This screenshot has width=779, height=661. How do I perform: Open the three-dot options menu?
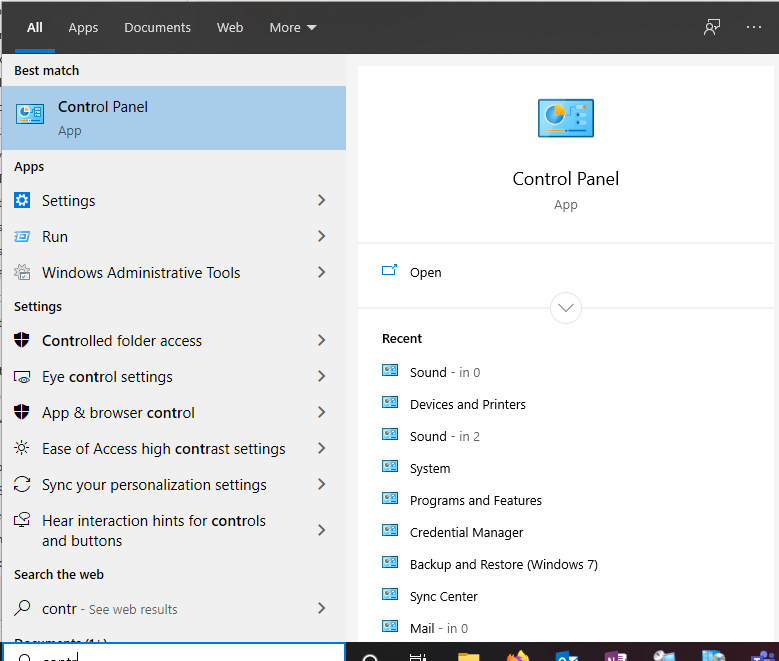click(754, 27)
